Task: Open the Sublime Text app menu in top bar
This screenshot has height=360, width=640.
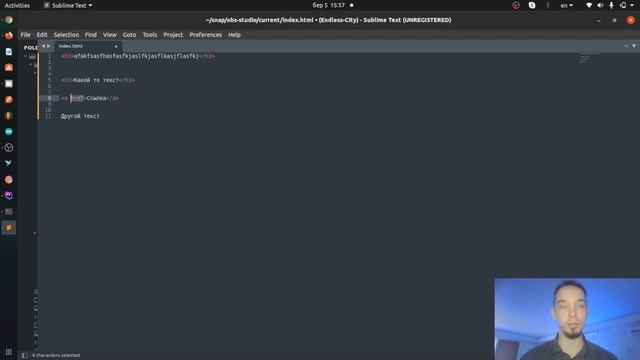Action: [x=68, y=5]
